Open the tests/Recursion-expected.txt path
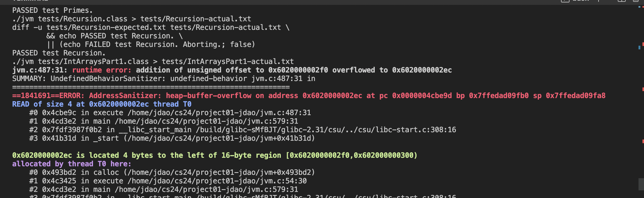 106,27
